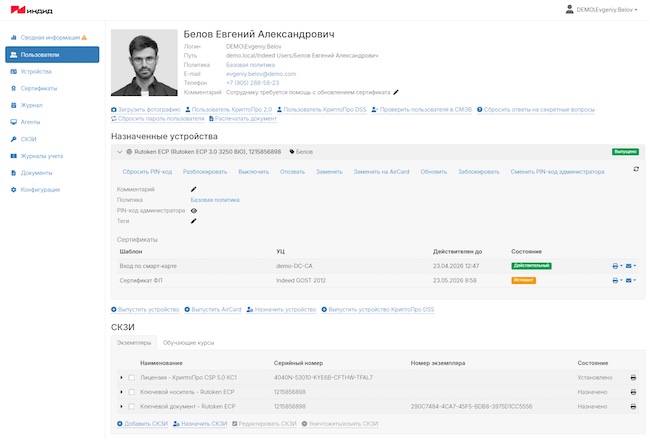The image size is (650, 439).
Task: Switch to the Обучающие курсы tab
Action: pos(189,343)
